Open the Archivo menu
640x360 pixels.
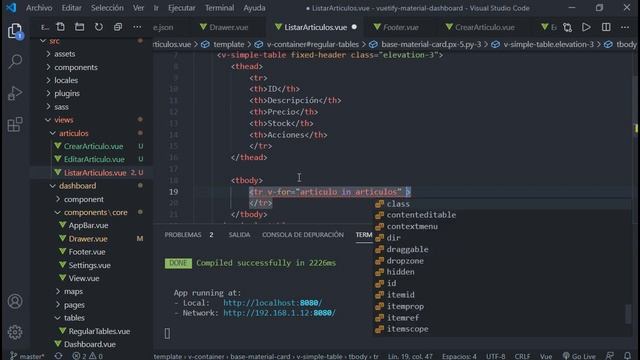point(39,8)
